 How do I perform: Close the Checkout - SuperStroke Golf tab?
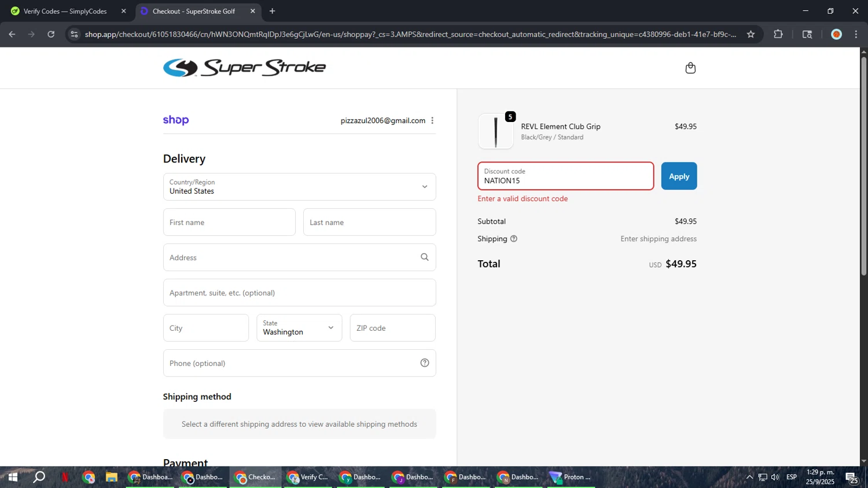253,11
